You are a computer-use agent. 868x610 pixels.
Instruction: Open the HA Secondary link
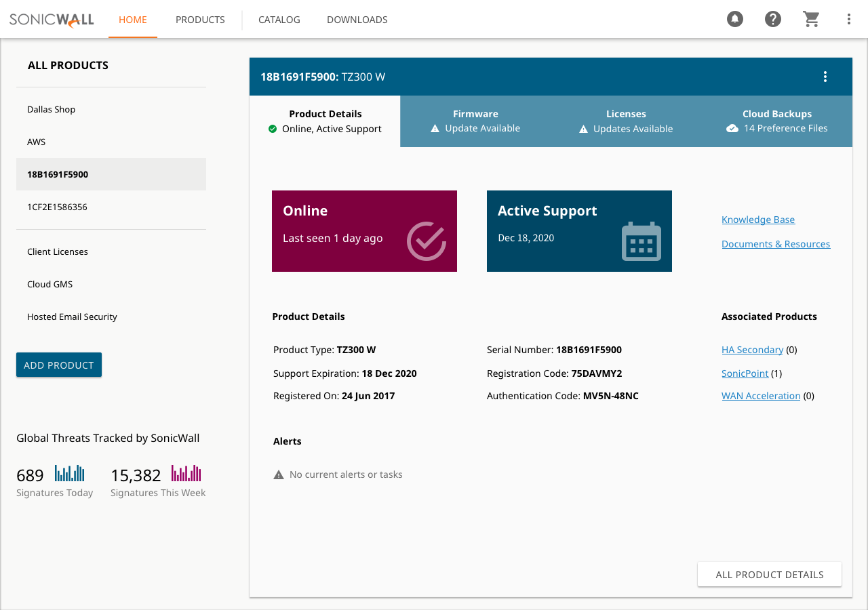pos(753,350)
